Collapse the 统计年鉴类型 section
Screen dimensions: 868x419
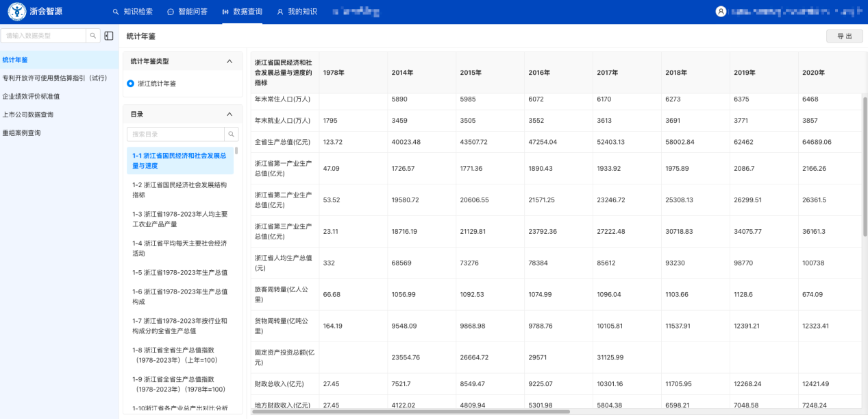pyautogui.click(x=230, y=60)
